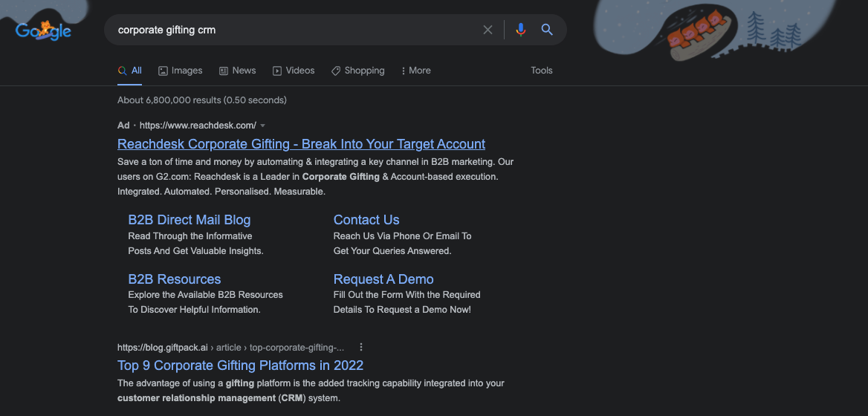Open the Tools search options

[x=542, y=71]
